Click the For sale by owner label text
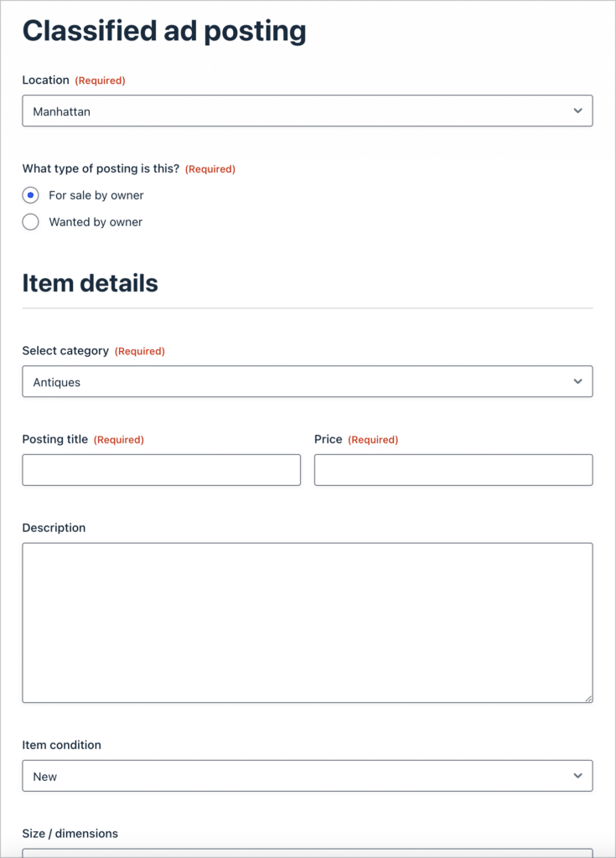Viewport: 616px width, 858px height. [96, 195]
